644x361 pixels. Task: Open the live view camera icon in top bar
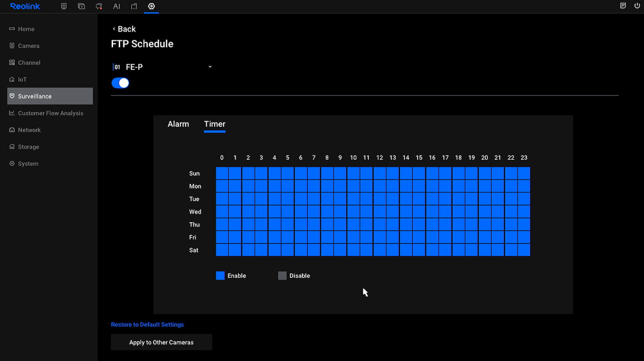64,6
